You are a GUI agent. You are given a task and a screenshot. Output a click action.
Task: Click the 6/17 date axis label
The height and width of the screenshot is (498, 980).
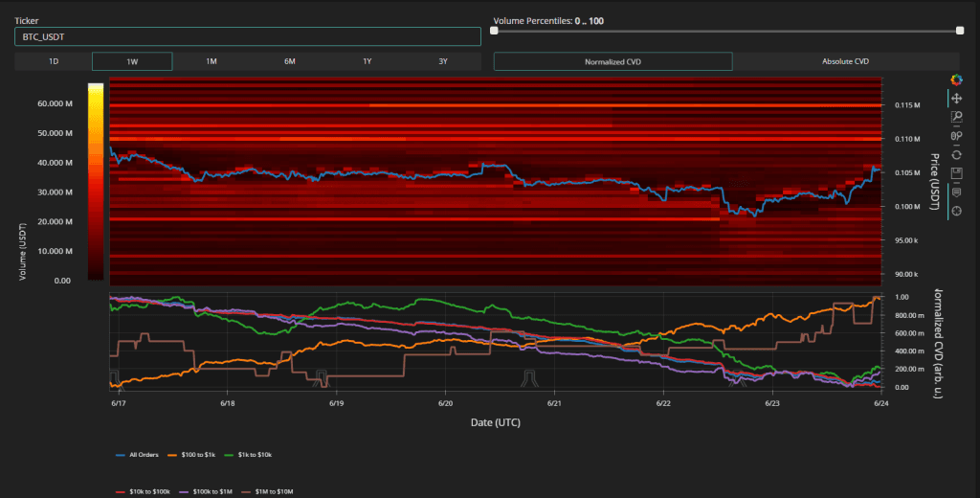click(x=118, y=403)
